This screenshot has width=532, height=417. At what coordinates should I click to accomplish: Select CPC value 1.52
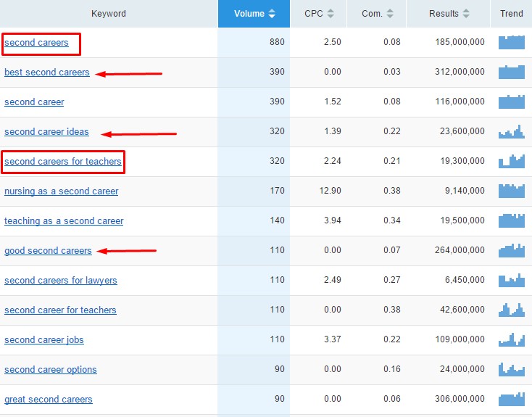pyautogui.click(x=333, y=102)
